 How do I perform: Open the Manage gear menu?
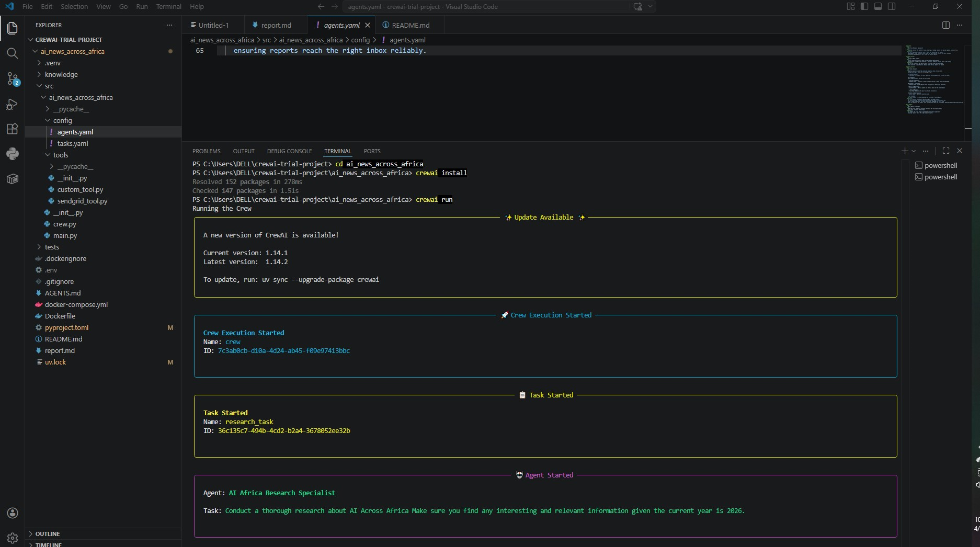tap(12, 538)
